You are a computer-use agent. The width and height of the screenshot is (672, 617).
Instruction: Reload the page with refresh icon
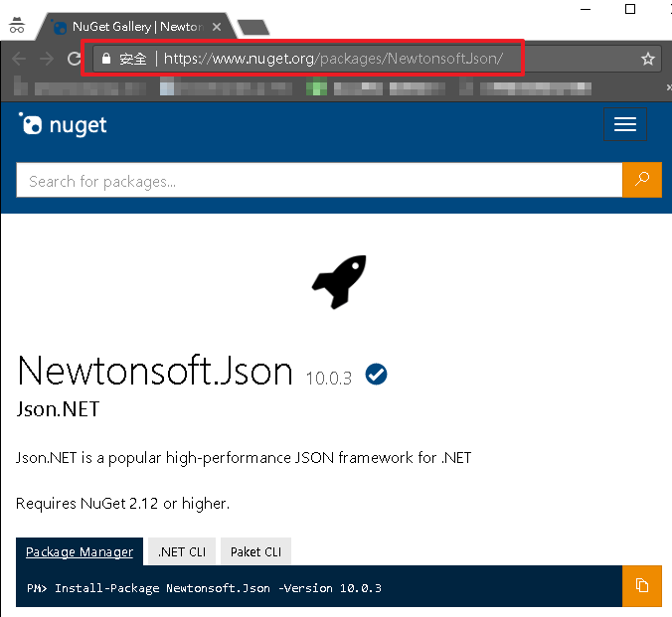coord(75,59)
